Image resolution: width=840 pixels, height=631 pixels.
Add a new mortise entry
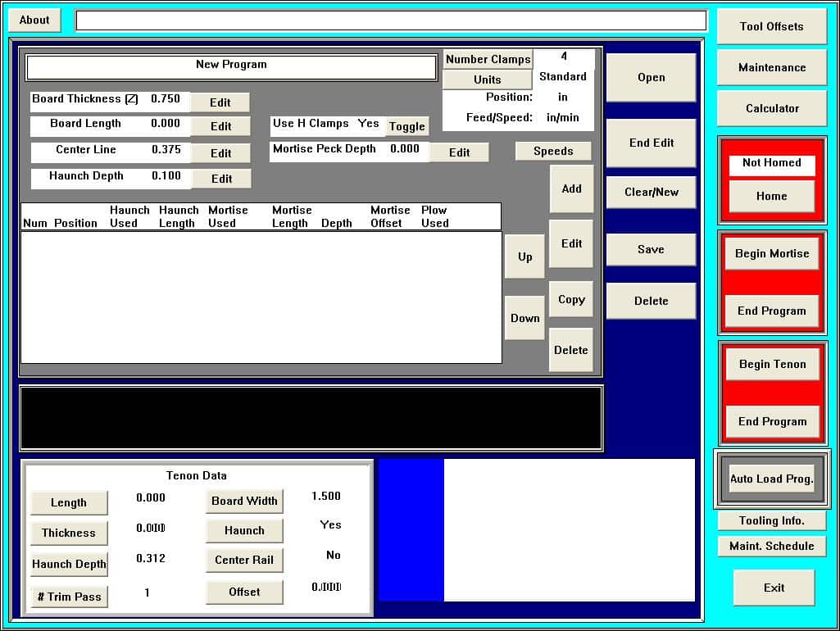571,189
